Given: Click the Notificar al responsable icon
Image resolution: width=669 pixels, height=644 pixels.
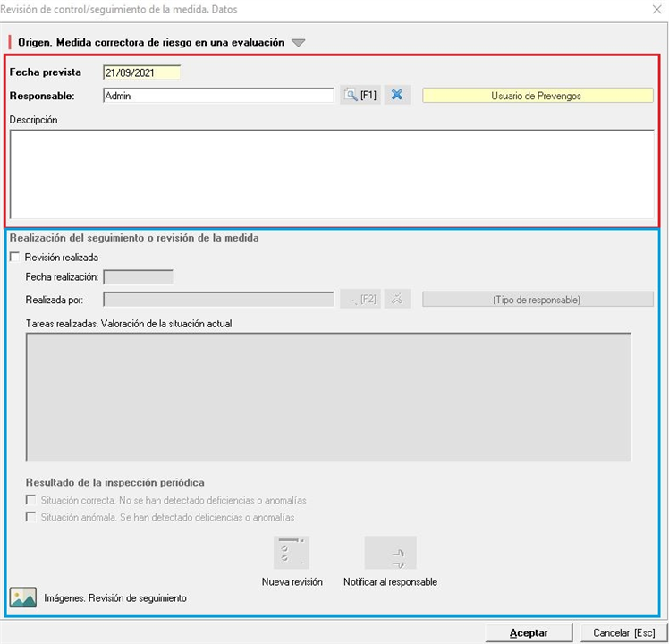Looking at the screenshot, I should pos(390,553).
